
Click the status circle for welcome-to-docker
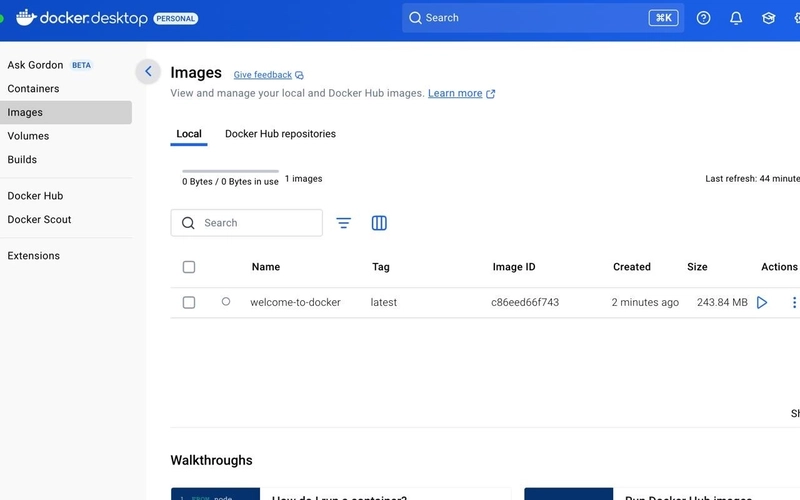pos(226,302)
